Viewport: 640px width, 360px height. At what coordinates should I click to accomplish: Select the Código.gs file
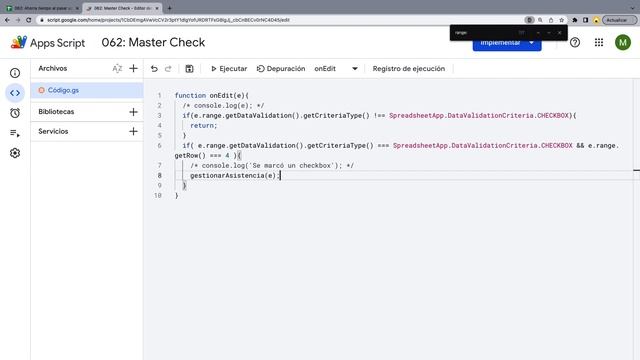pyautogui.click(x=87, y=90)
